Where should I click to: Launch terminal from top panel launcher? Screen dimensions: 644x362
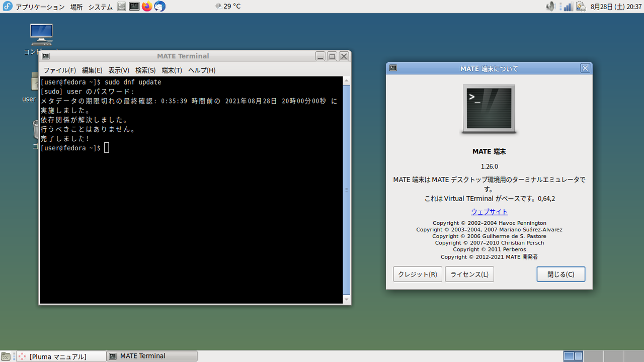(x=134, y=7)
